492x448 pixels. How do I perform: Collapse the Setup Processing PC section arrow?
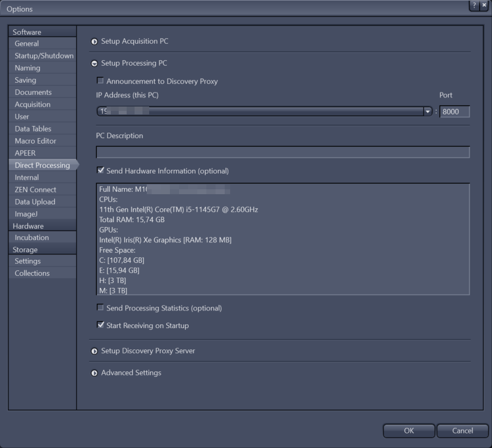[94, 63]
